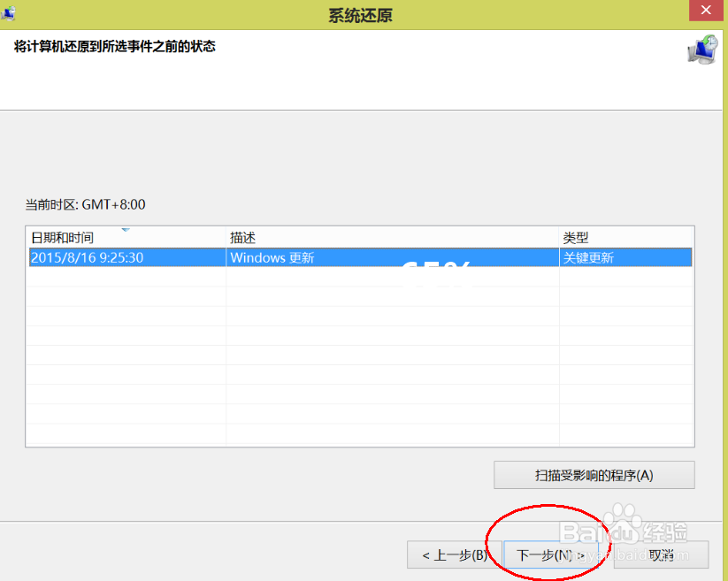
Task: Click the restore wizard graphic at top right
Action: coord(700,50)
